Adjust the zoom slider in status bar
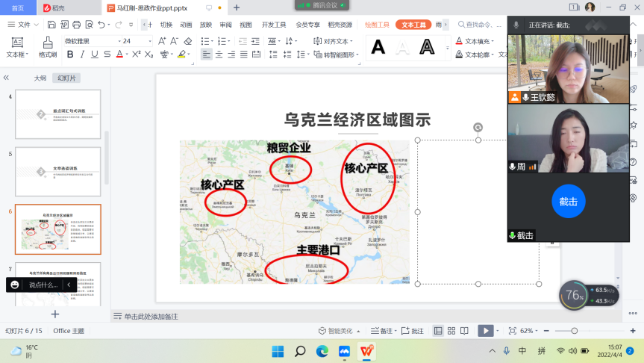Screen dimensions: 644x363 pos(574,331)
